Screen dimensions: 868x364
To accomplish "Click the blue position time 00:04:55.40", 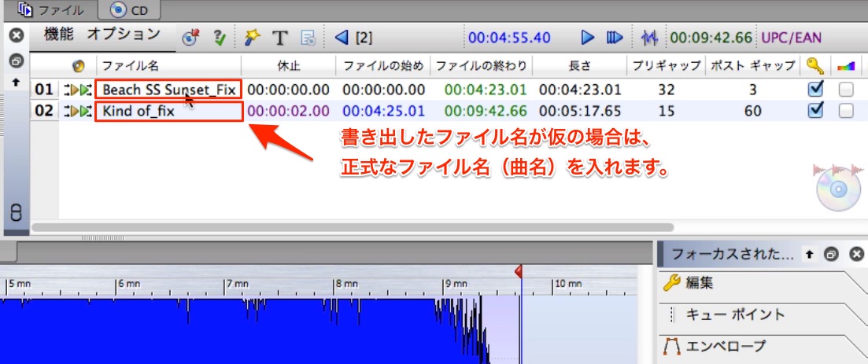I will 509,38.
